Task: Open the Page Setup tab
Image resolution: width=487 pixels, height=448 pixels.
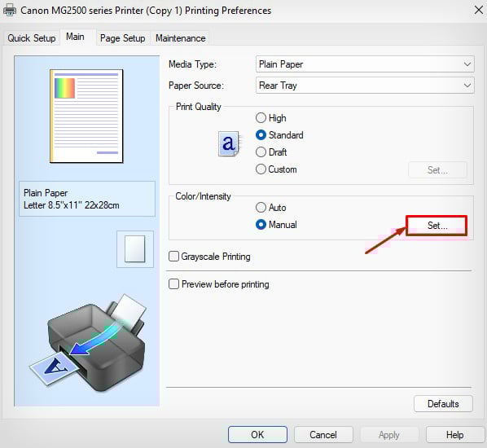Action: point(123,38)
